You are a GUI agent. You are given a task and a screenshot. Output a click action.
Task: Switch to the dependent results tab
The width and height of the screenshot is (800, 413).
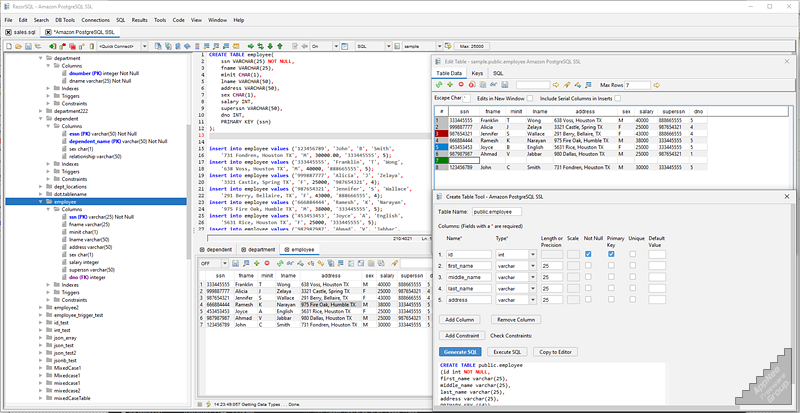(x=216, y=250)
